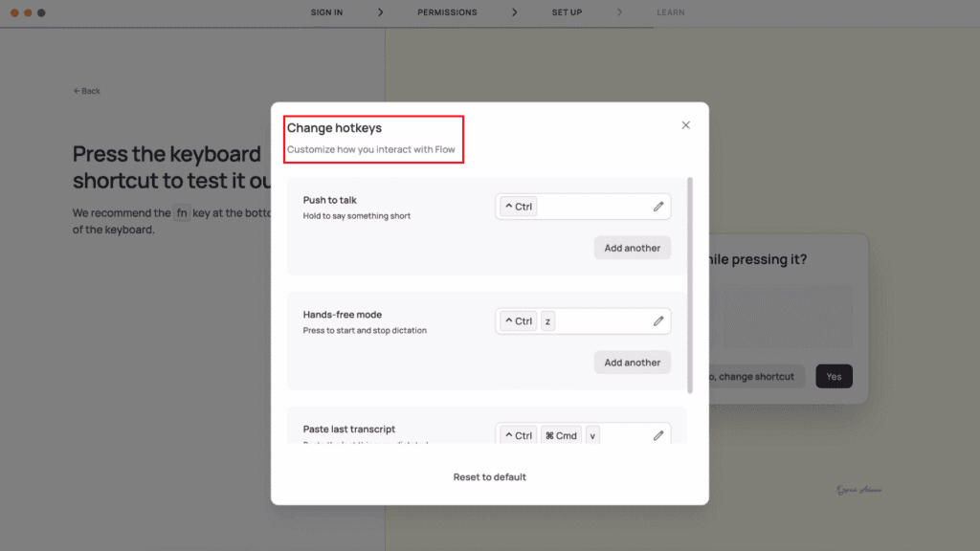Close the Change hotkeys dialog

click(685, 125)
